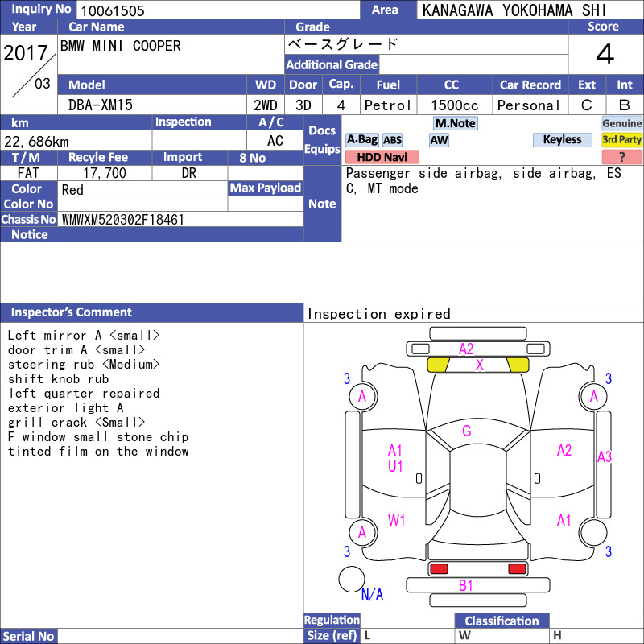Click the Keyless equipment badge
This screenshot has height=644, width=644.
click(562, 139)
